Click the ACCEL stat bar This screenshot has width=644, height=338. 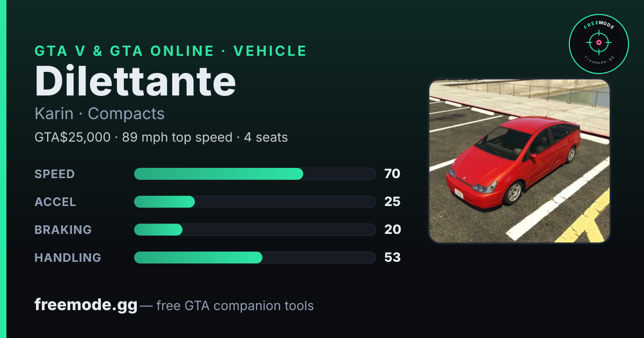[254, 202]
